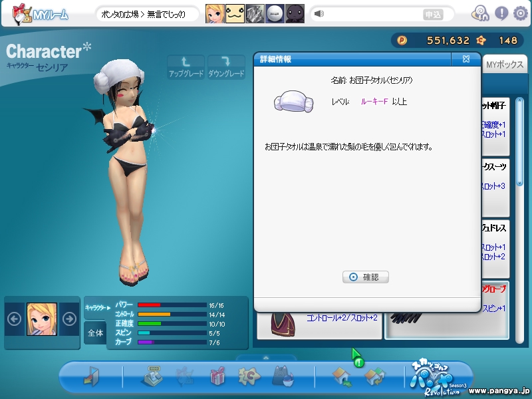Screen dimensions: 532x399
Task: Click the faded icon left of gift box
Action: (x=185, y=376)
